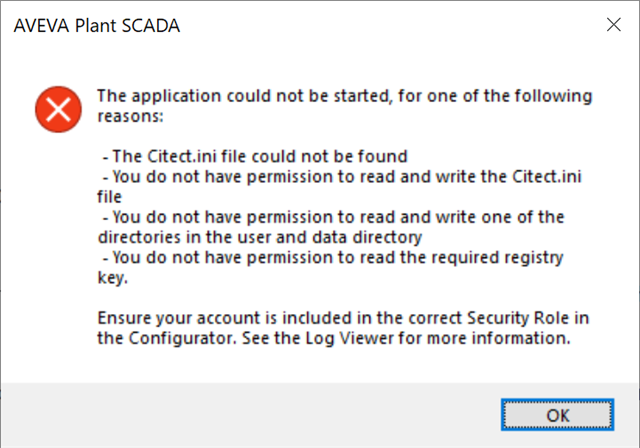The image size is (640, 448).
Task: Click the AVEVA Plant SCADA title text
Action: 97,26
